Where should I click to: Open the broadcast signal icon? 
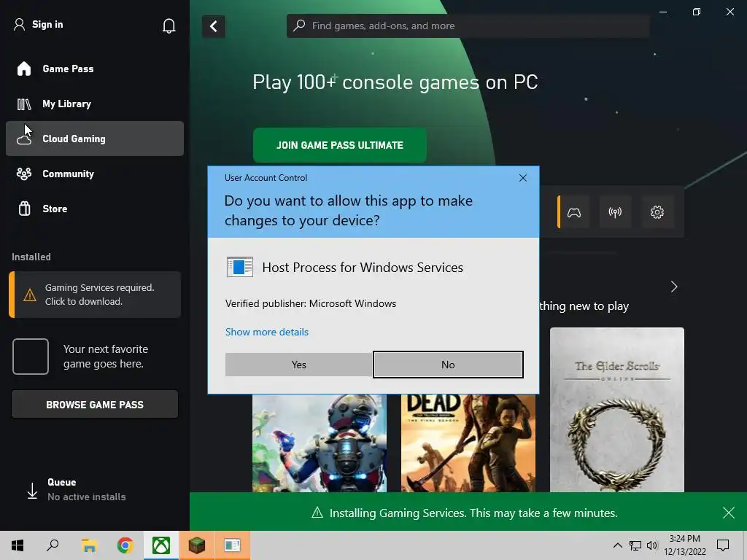[x=615, y=212]
